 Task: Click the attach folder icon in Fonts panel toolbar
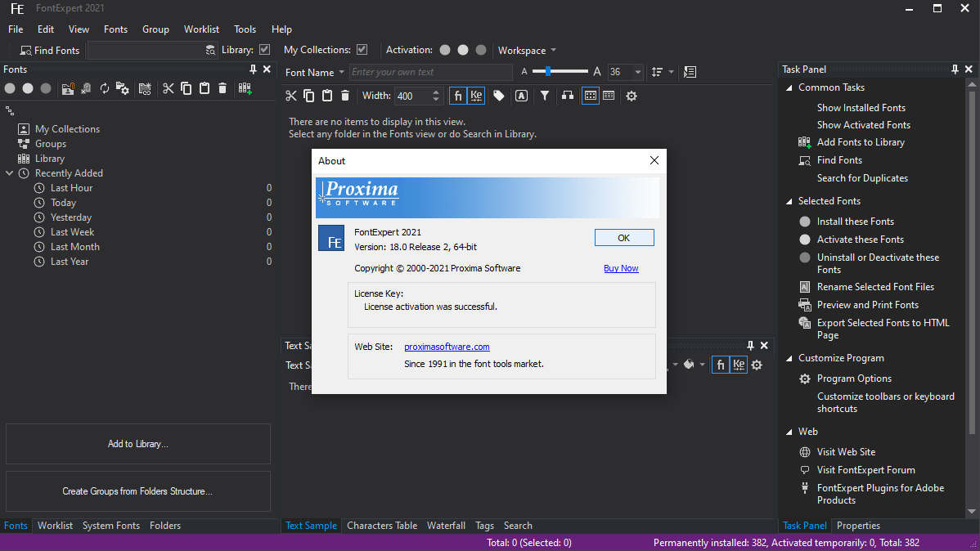68,89
